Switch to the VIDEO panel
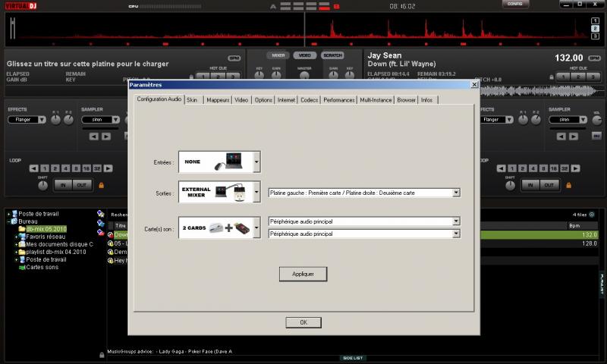This screenshot has height=364, width=607. point(305,55)
